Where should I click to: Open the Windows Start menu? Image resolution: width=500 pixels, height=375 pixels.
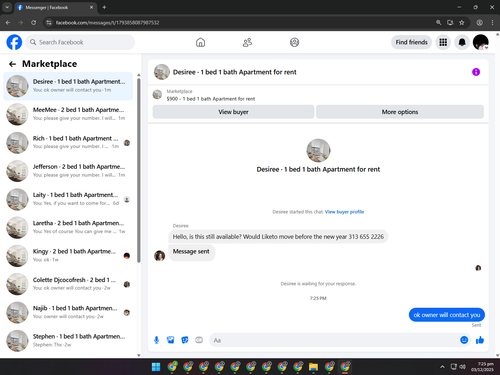pyautogui.click(x=156, y=367)
